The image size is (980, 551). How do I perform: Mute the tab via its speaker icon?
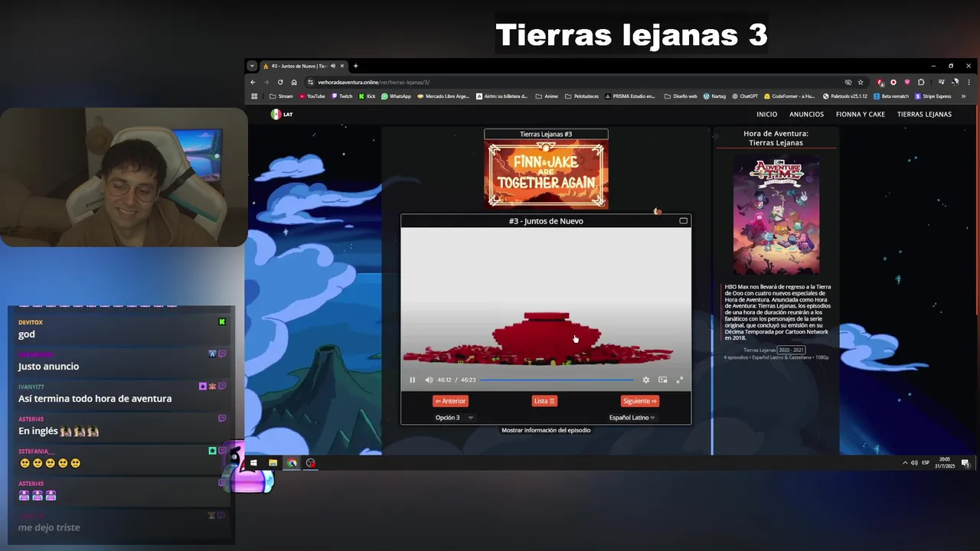pos(333,66)
